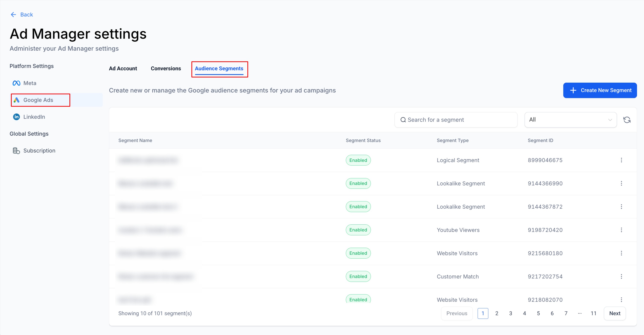644x335 pixels.
Task: Click the Meta platform icon
Action: [16, 83]
